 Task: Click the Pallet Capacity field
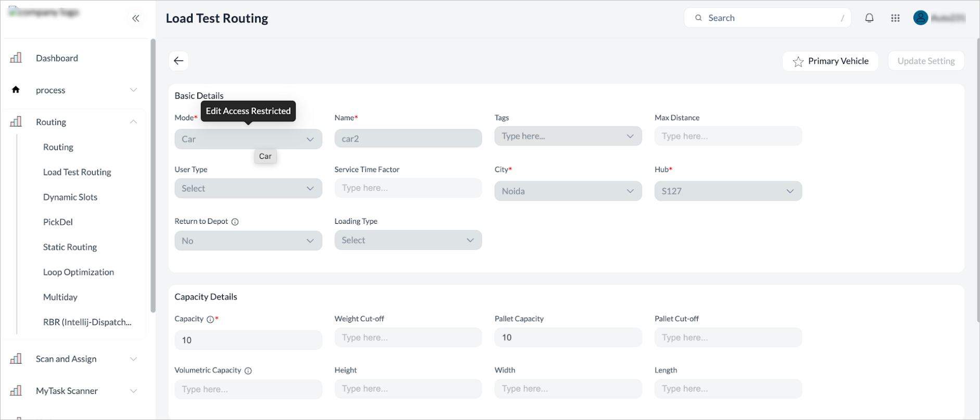coord(568,338)
